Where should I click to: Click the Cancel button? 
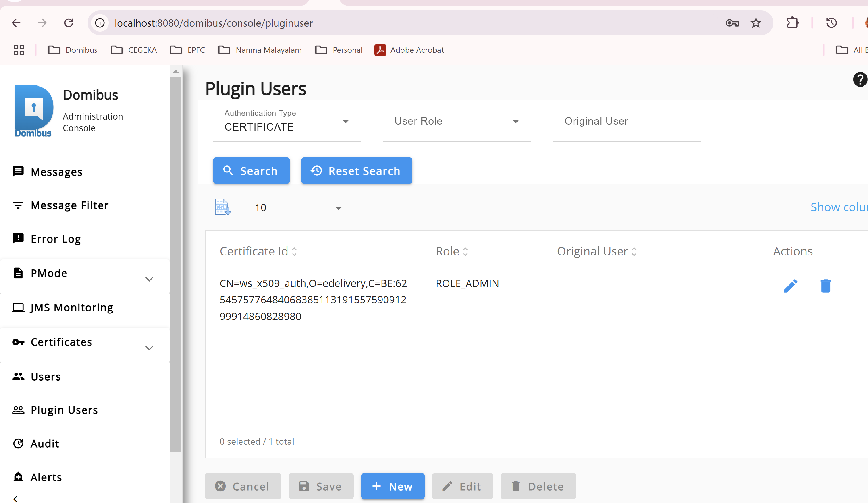point(243,486)
